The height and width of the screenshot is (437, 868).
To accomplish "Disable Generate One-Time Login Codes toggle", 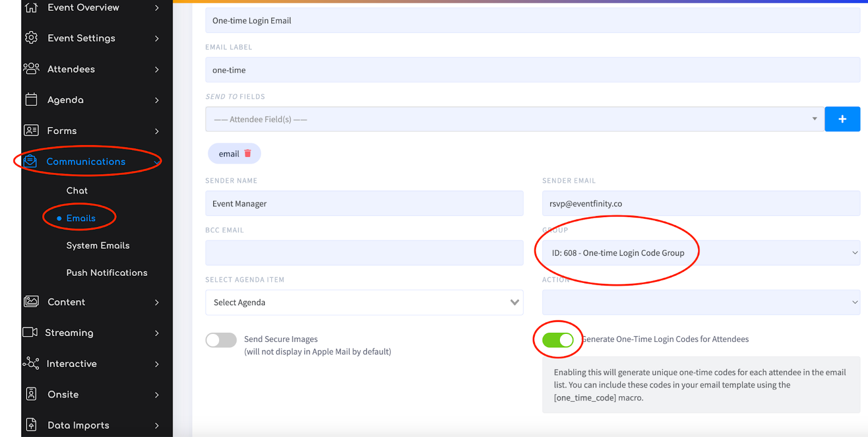I will [x=558, y=340].
